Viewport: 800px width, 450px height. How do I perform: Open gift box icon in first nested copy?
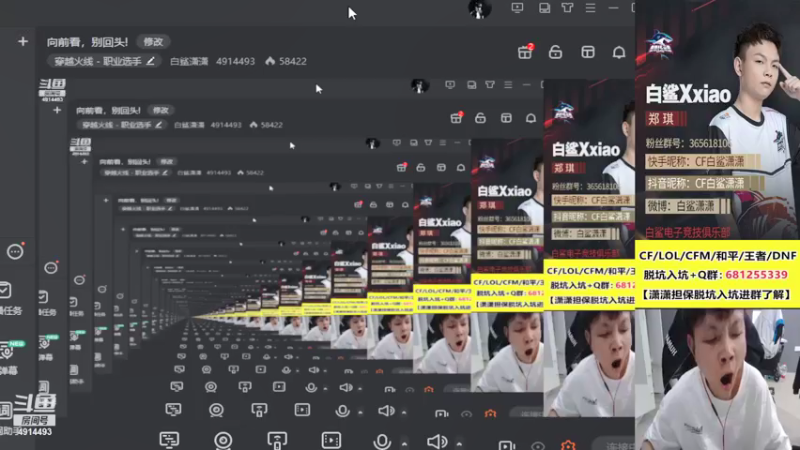pyautogui.click(x=457, y=118)
